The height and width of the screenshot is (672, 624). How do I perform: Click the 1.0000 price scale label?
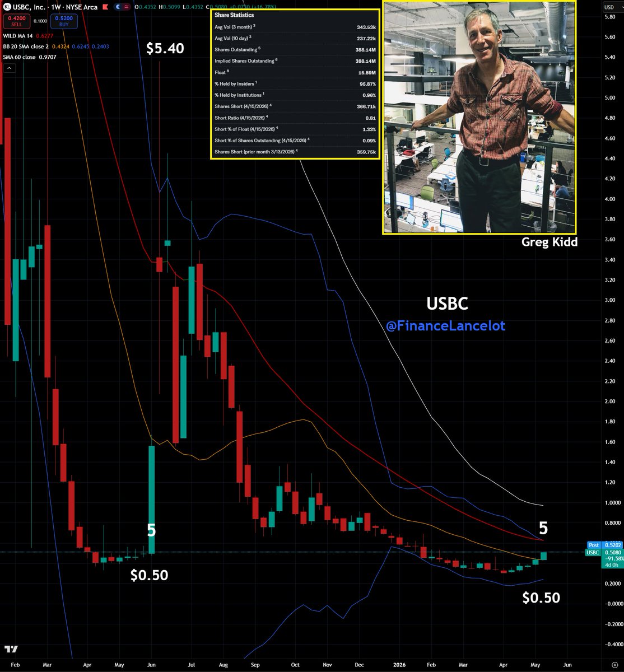[612, 502]
